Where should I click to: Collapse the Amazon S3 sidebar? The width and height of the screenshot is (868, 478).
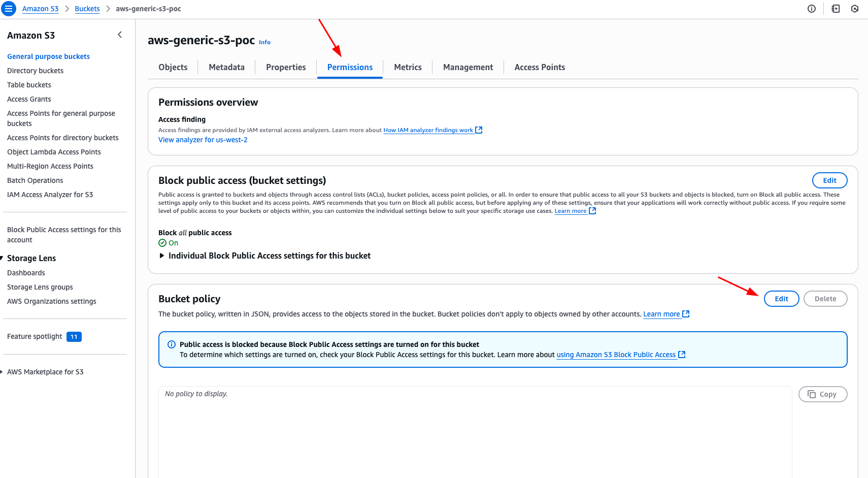(120, 35)
